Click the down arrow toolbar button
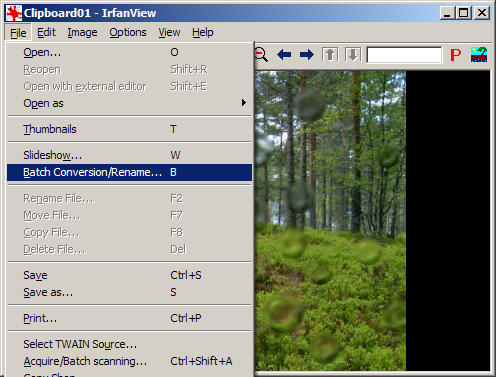Image resolution: width=496 pixels, height=377 pixels. pyautogui.click(x=353, y=54)
